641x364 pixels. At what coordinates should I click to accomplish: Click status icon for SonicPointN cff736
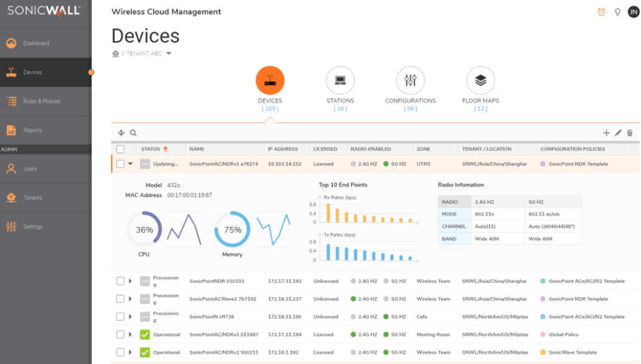click(145, 317)
